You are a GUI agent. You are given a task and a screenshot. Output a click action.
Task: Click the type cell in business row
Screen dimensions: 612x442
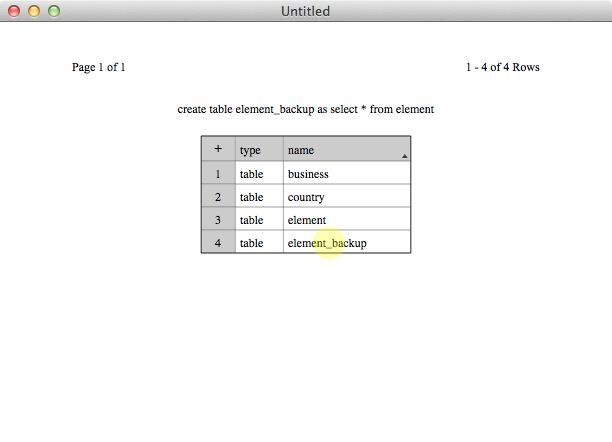(x=260, y=173)
